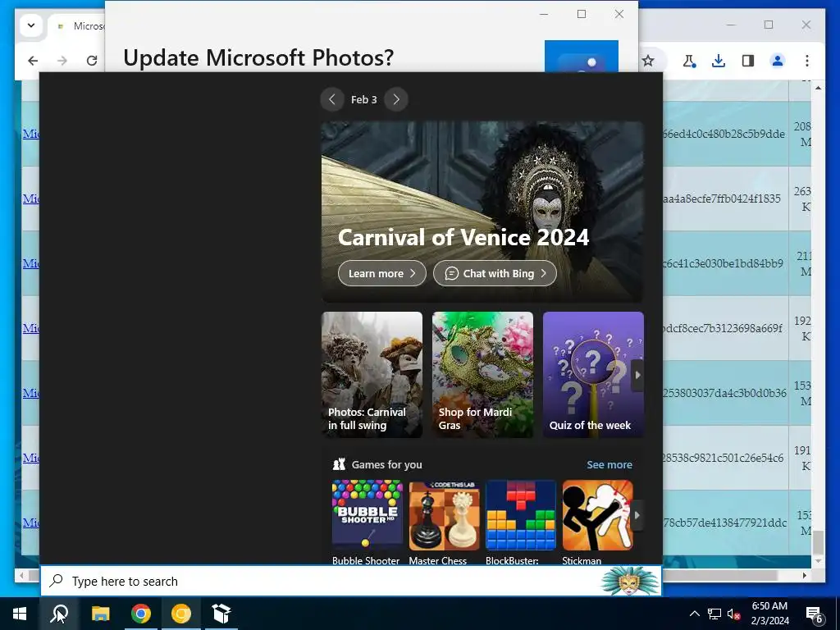Viewport: 840px width, 630px height.
Task: Toggle Chrome side panel icon
Action: pyautogui.click(x=748, y=61)
